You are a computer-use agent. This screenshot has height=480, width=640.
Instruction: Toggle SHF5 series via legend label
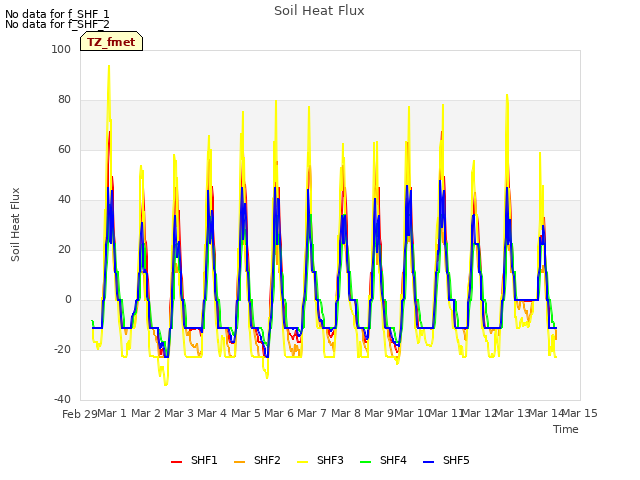point(456,460)
